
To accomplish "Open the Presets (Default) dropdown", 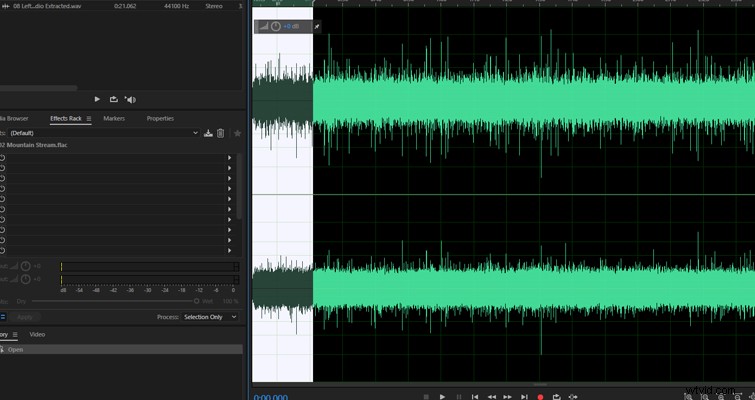I will pyautogui.click(x=104, y=133).
